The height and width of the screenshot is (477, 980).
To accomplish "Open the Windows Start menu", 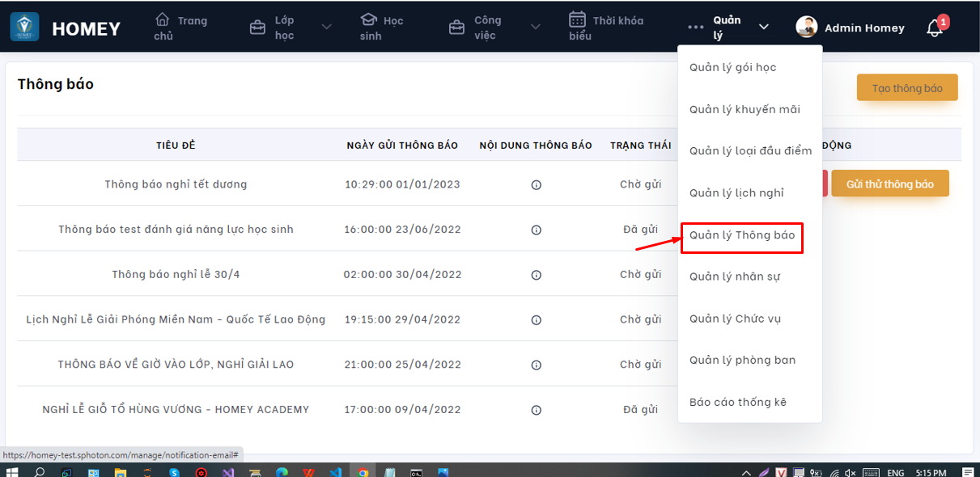I will 12,471.
